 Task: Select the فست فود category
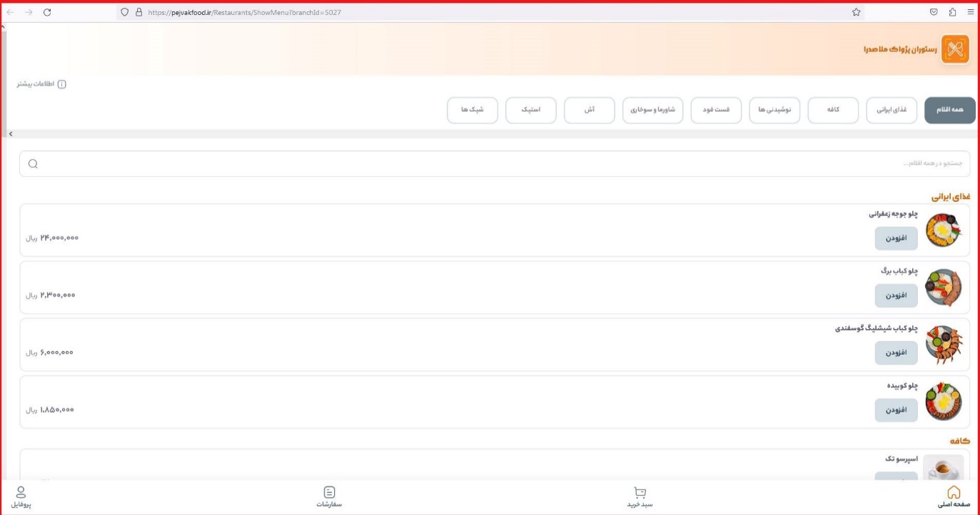click(716, 111)
